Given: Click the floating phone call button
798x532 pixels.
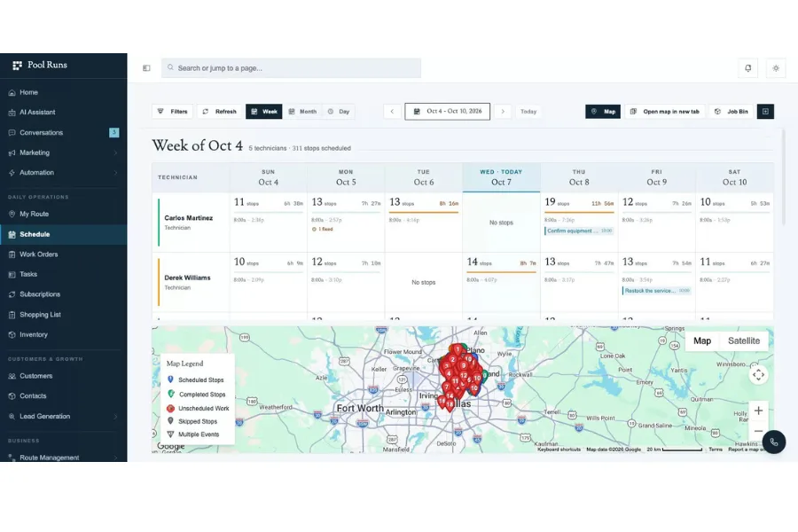Looking at the screenshot, I should [773, 442].
